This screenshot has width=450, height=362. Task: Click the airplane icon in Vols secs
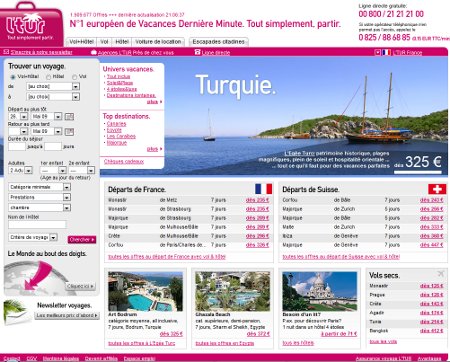[441, 274]
